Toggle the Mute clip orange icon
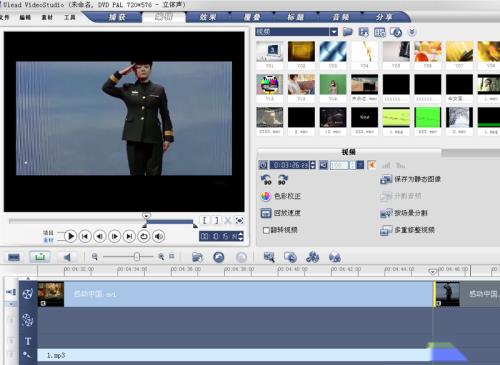500x365 pixels. pos(372,165)
